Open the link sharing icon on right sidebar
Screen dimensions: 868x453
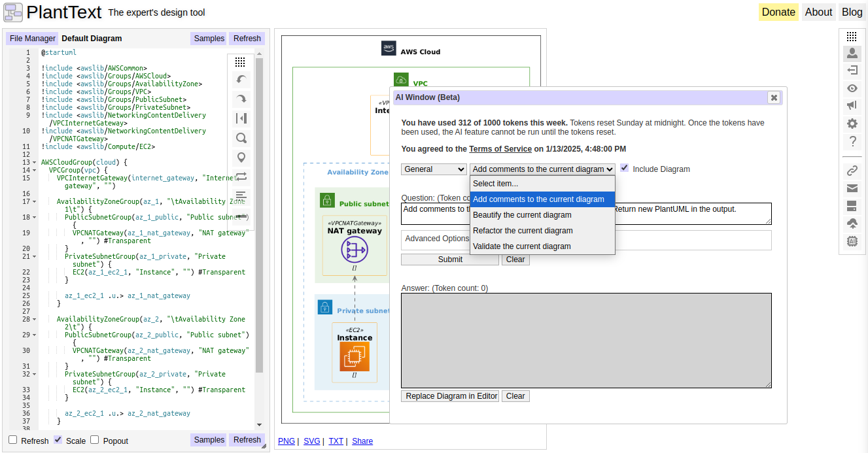point(852,170)
